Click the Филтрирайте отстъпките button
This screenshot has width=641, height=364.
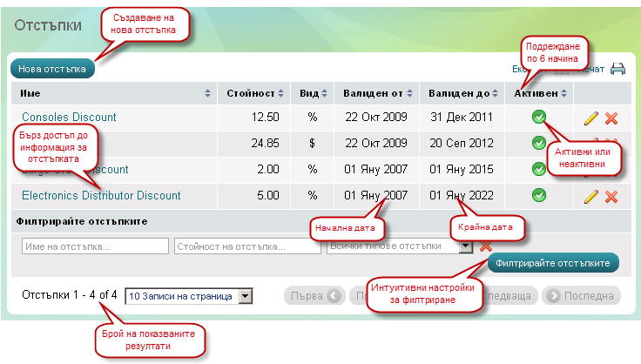point(554,262)
